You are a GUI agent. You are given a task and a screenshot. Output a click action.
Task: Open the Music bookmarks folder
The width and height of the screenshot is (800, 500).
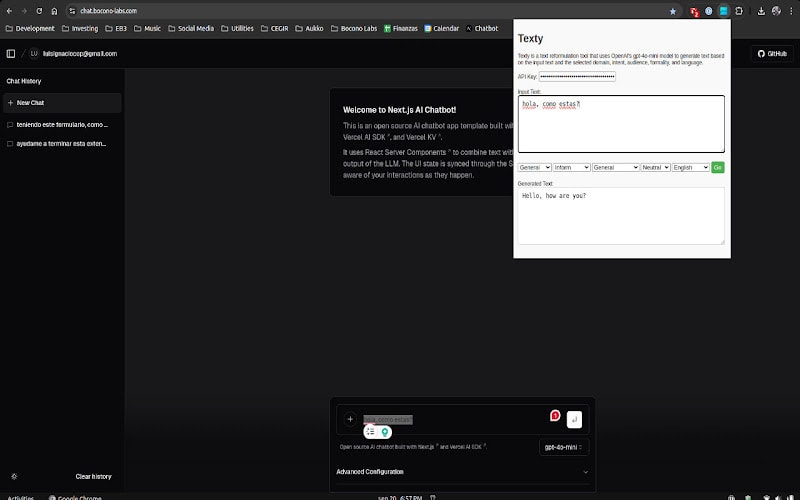point(147,29)
